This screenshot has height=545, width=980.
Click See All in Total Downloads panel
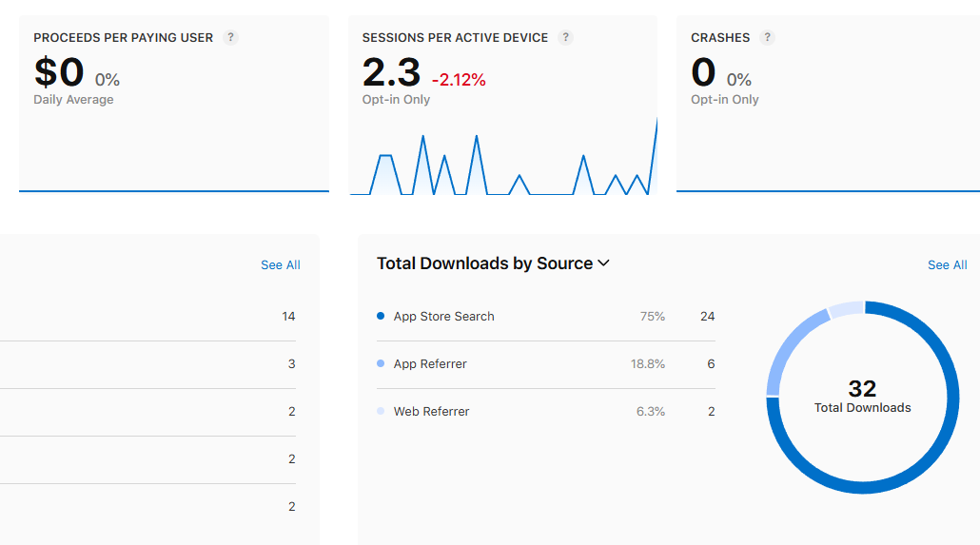947,265
